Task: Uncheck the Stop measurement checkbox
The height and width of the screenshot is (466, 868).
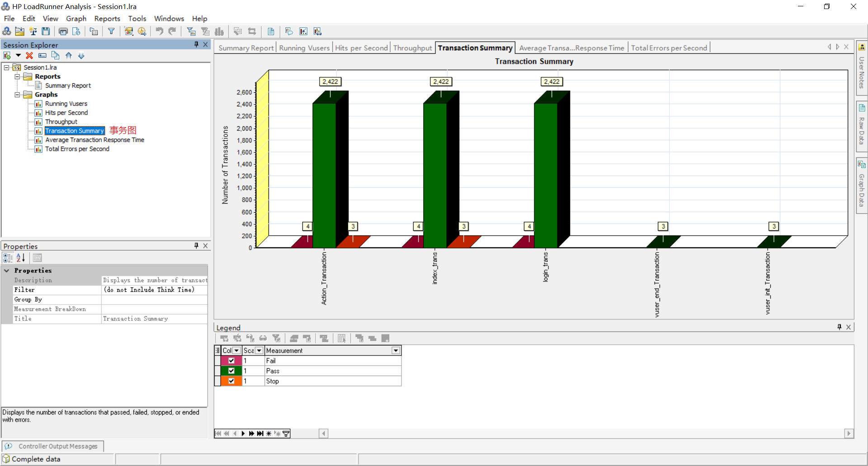Action: pos(231,381)
